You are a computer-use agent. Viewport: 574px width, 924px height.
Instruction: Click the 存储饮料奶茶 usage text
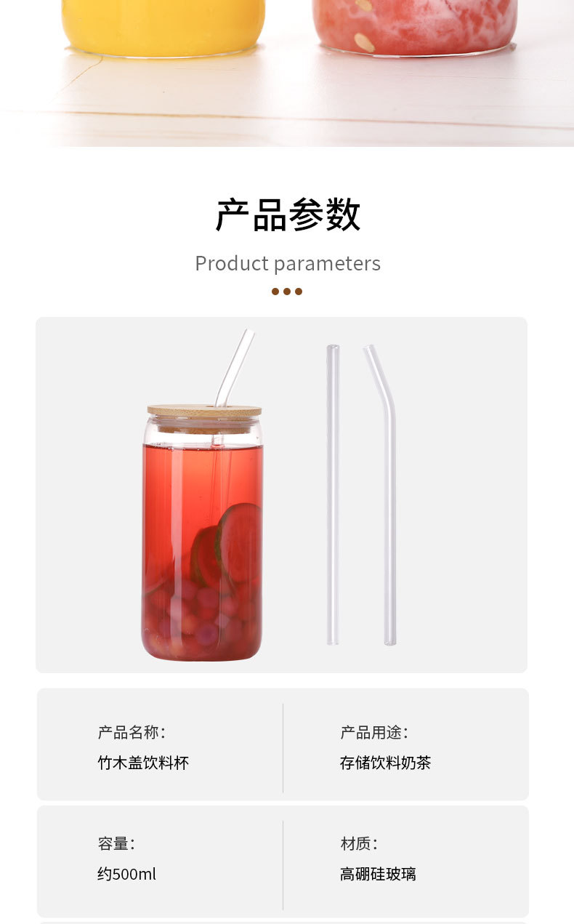(x=386, y=763)
